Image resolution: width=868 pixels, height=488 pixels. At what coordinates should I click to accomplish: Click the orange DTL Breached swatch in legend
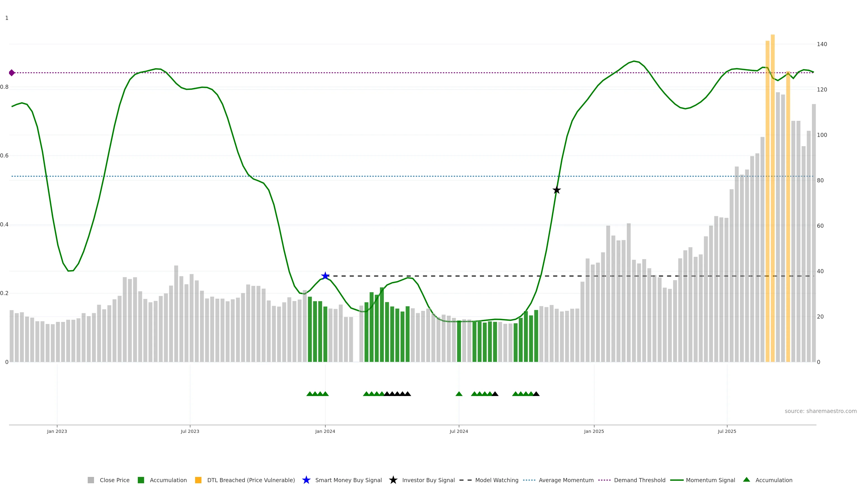point(198,480)
